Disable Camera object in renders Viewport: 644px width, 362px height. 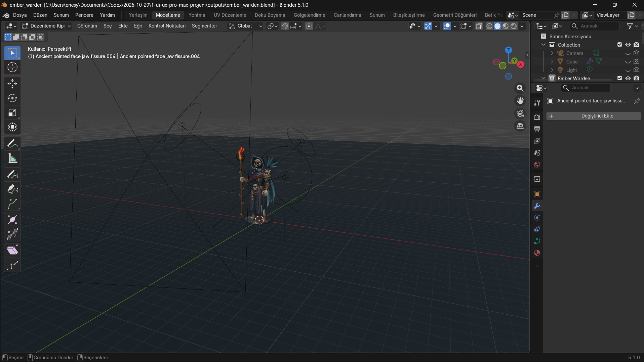tap(636, 53)
